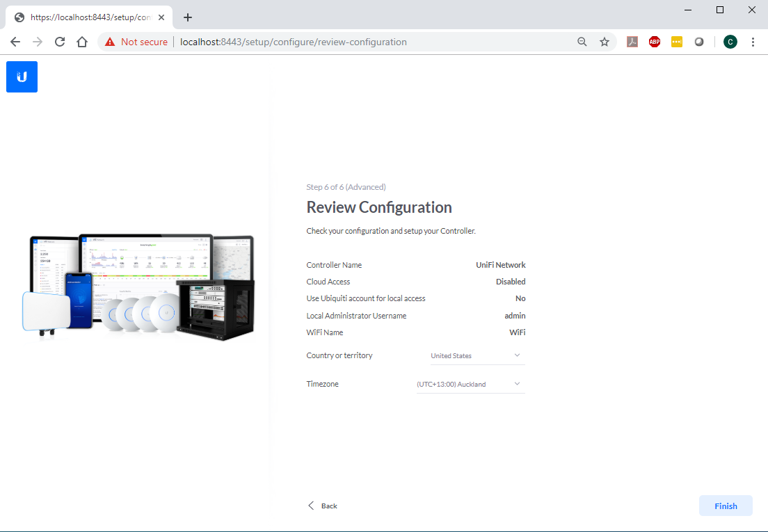Click the 'Disabled' Cloud Access value
This screenshot has width=768, height=532.
click(511, 282)
